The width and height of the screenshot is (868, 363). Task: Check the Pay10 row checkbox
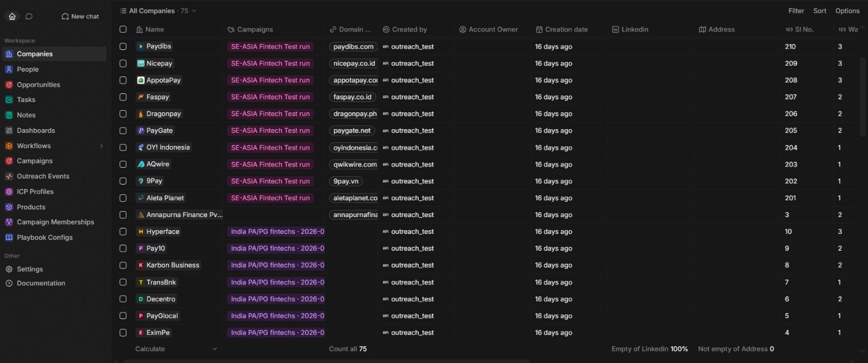click(x=123, y=249)
